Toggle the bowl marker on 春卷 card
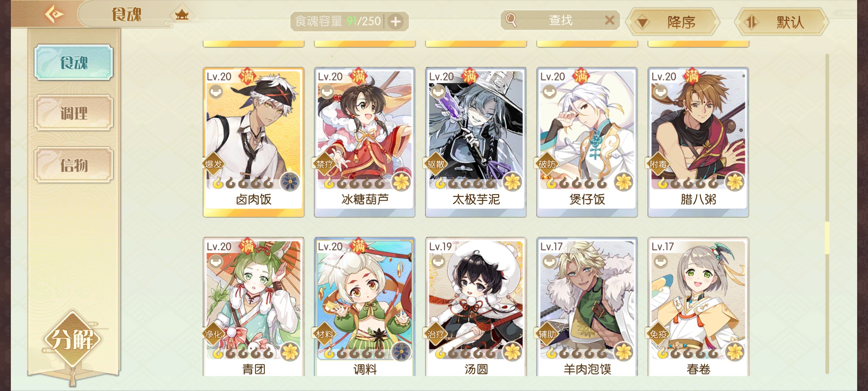The width and height of the screenshot is (868, 391). click(660, 261)
